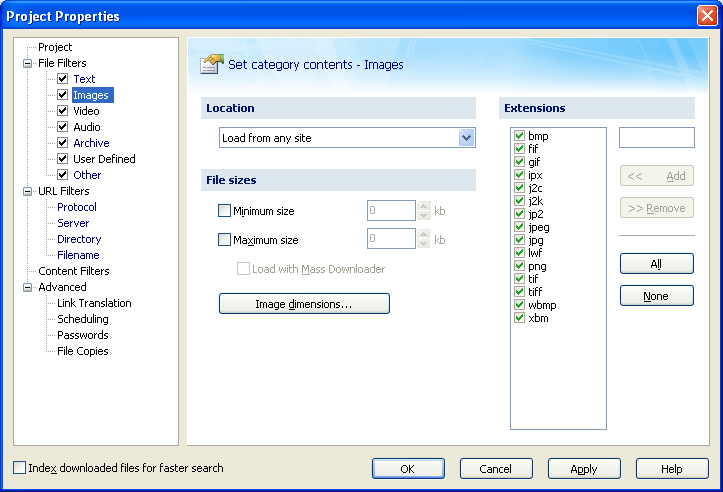Click the OK button
The height and width of the screenshot is (492, 723).
[x=409, y=468]
